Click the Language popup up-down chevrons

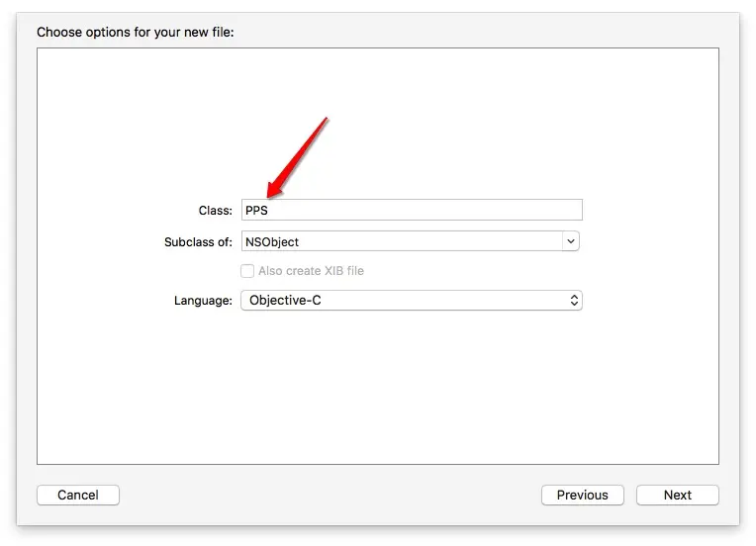point(574,300)
